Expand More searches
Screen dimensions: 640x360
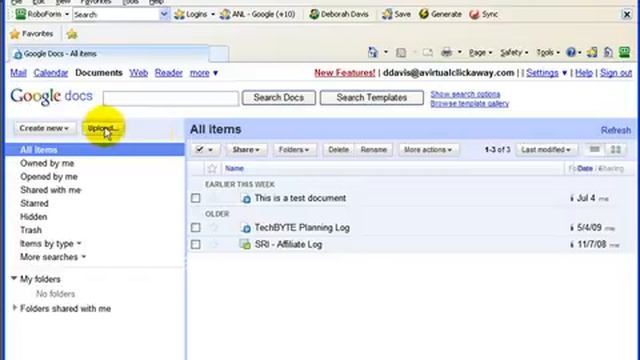[x=53, y=257]
